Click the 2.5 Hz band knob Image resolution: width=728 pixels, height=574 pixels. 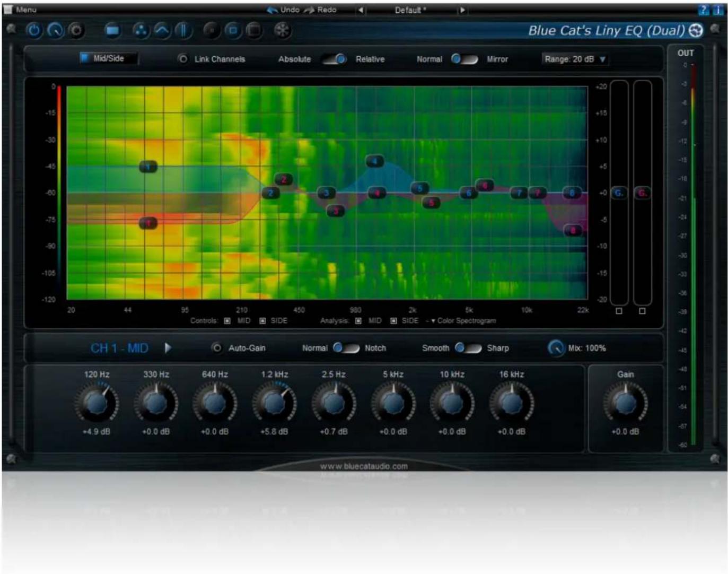coord(334,403)
